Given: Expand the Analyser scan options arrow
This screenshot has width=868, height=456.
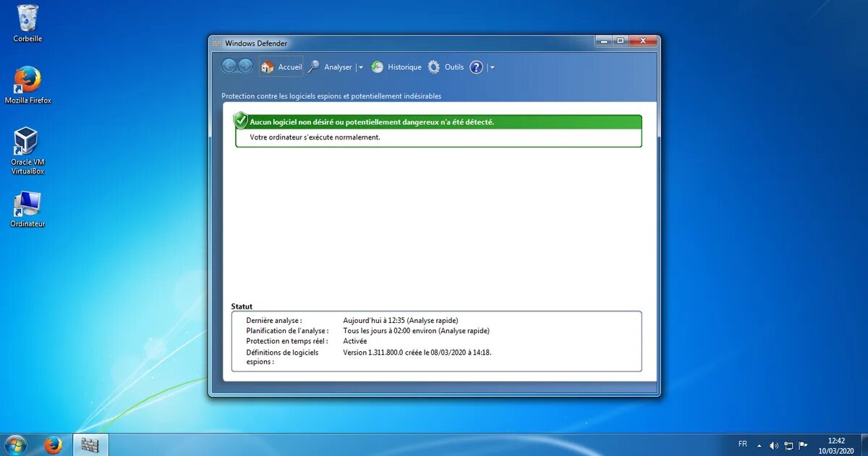Looking at the screenshot, I should [361, 67].
